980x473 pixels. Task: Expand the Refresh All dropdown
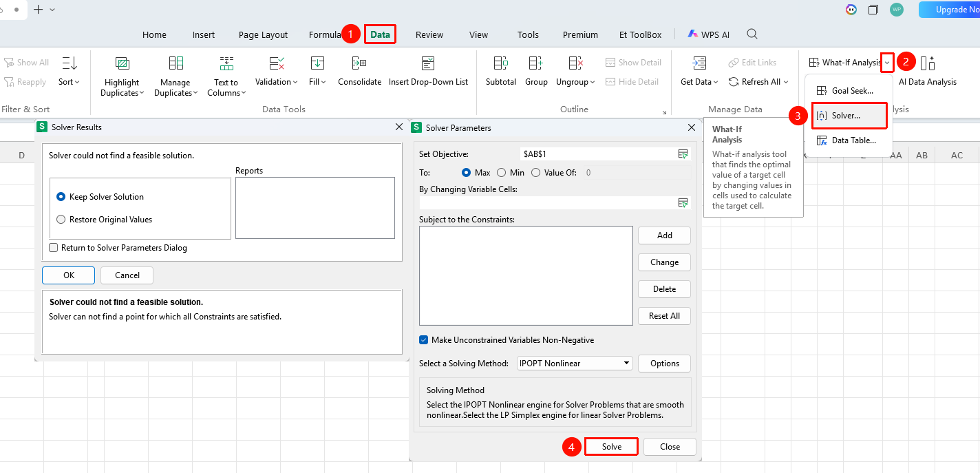pyautogui.click(x=786, y=82)
